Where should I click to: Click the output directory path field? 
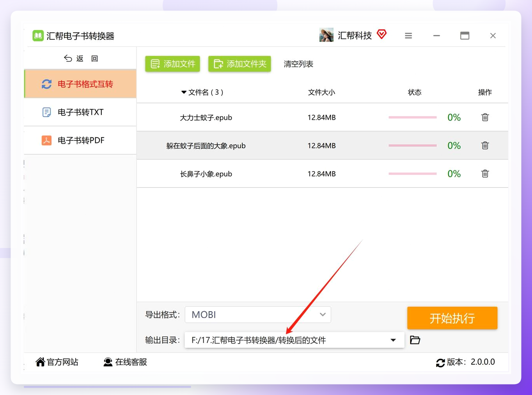point(294,340)
